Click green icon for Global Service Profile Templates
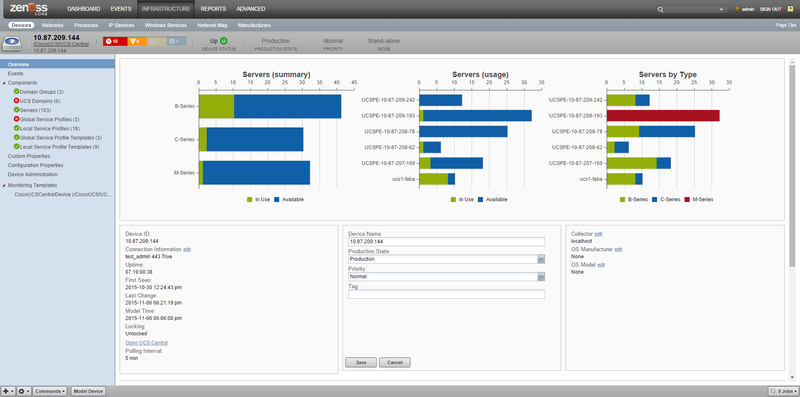This screenshot has height=397, width=800. point(16,138)
